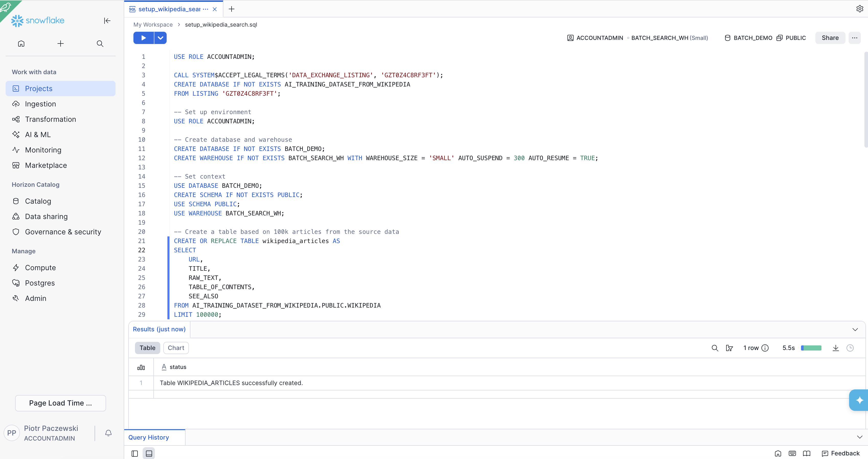868x459 pixels.
Task: Open settings gear in top right
Action: tap(860, 9)
